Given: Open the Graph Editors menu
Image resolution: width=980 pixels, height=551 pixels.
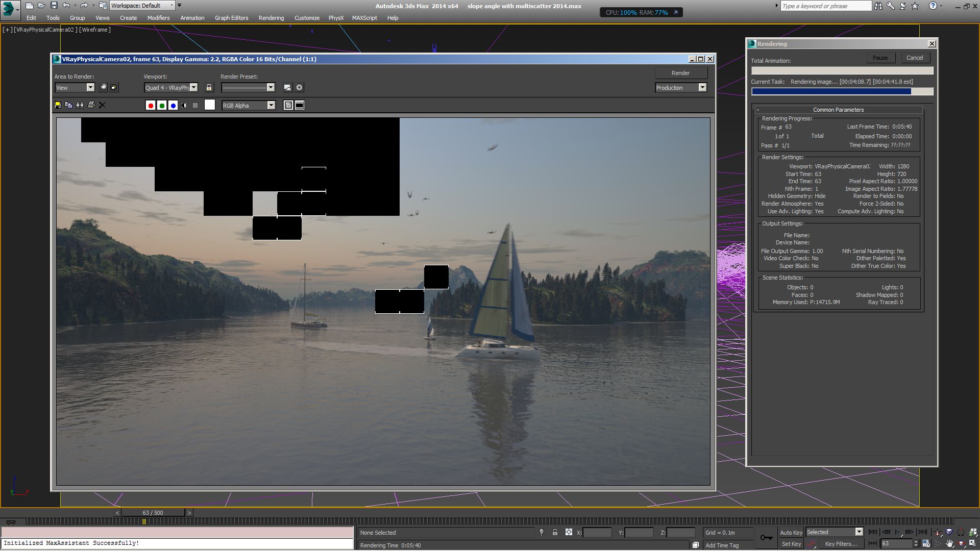Looking at the screenshot, I should coord(231,18).
